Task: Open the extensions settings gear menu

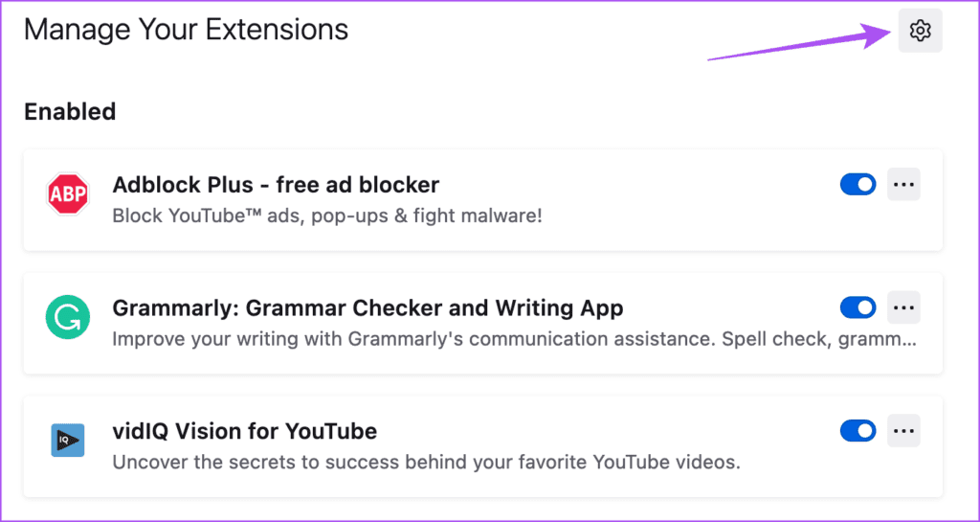Action: (920, 31)
